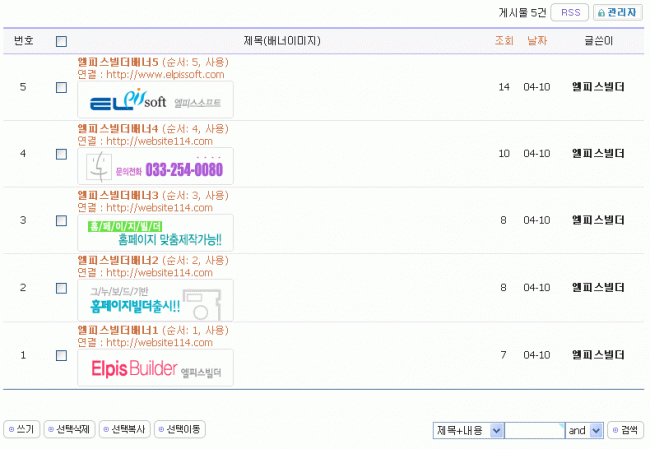Check the box for row number 1
The width and height of the screenshot is (650, 449).
tap(61, 355)
